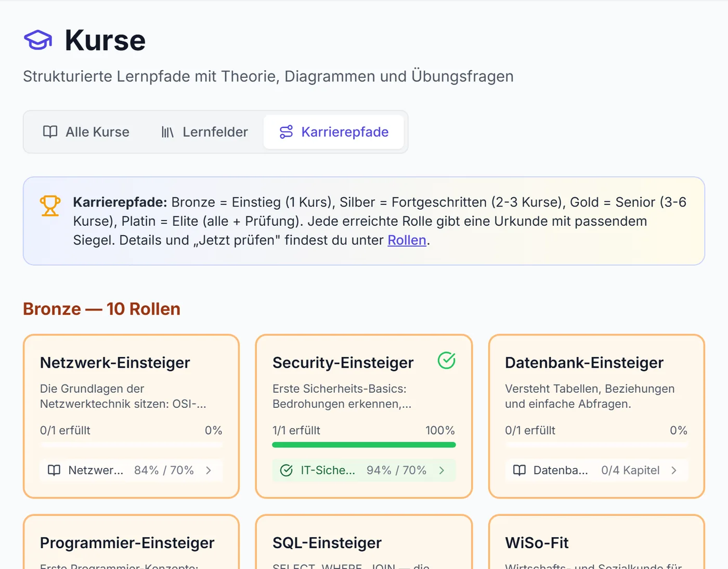Click the 1/1 erfüllt text on Security-Einsteiger
The height and width of the screenshot is (569, 728).
[296, 431]
